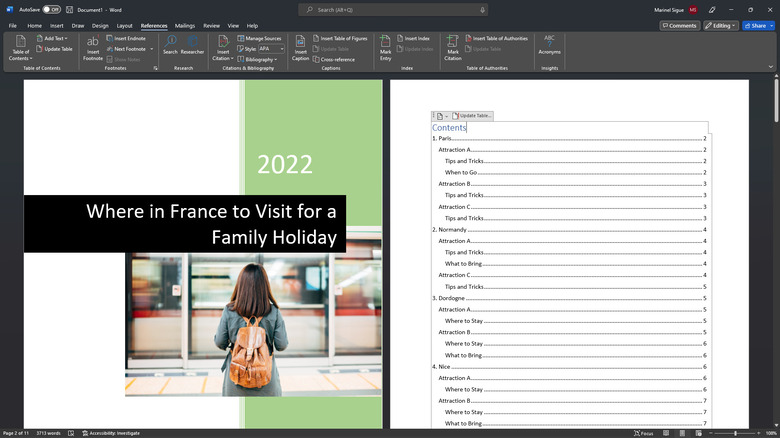Screen dimensions: 780x438
Task: Toggle Focus mode in status bar
Action: (x=644, y=433)
